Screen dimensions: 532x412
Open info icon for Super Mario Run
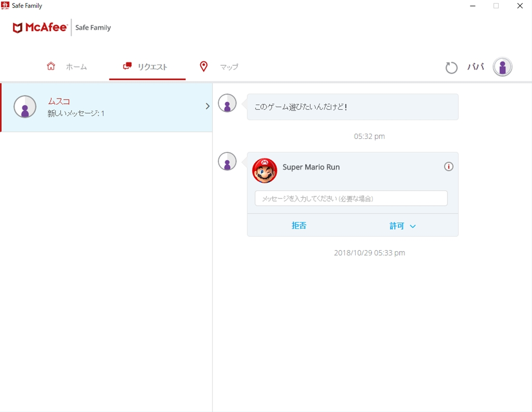(x=449, y=166)
